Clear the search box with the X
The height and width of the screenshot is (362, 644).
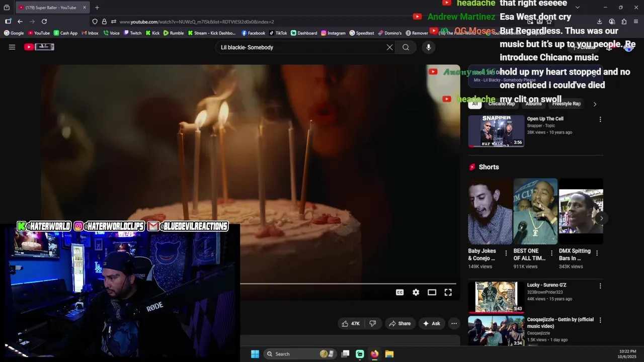[389, 47]
